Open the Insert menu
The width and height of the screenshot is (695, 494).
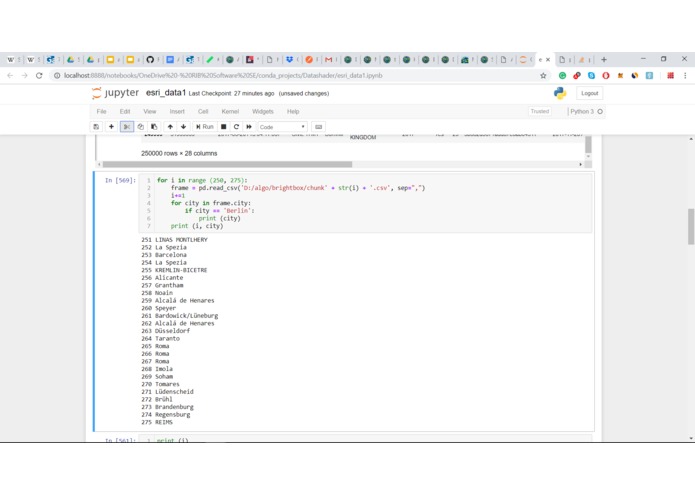177,112
